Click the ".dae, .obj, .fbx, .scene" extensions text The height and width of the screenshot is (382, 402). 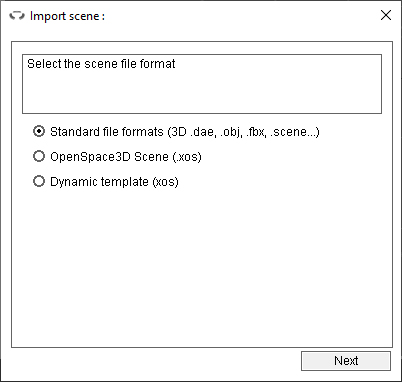point(248,132)
